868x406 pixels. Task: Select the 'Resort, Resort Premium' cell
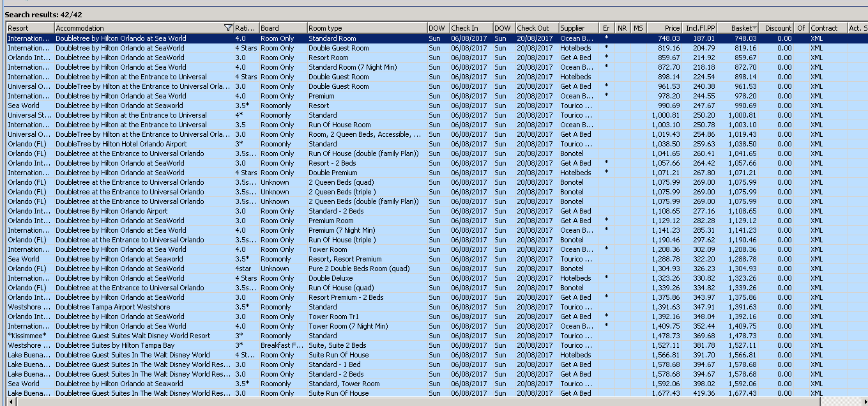click(x=367, y=259)
